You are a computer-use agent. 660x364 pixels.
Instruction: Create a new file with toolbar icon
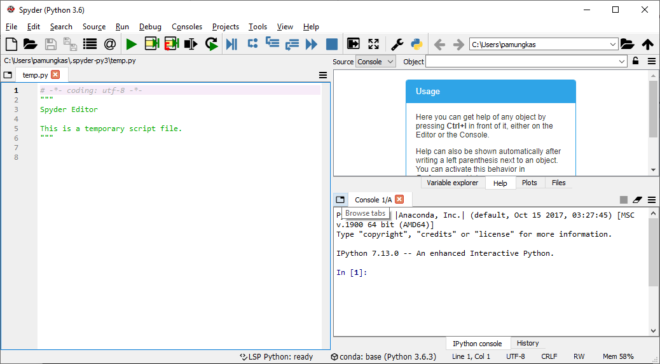(11, 44)
